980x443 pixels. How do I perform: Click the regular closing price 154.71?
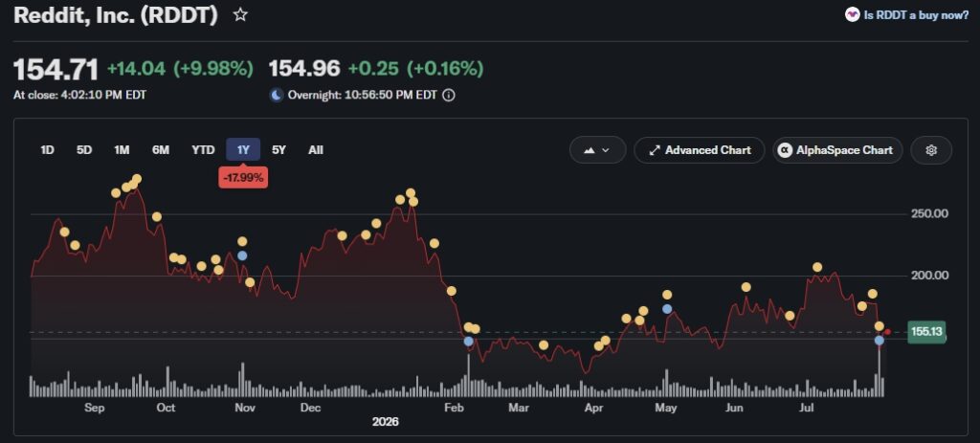click(56, 69)
